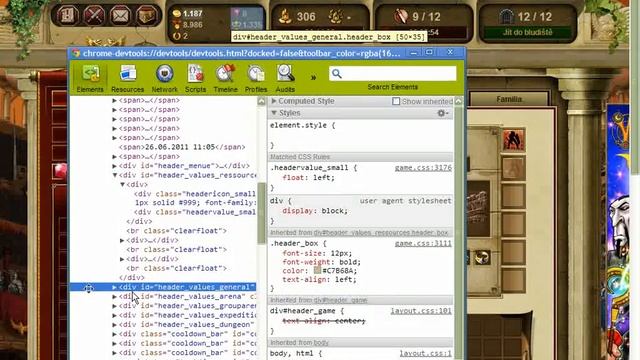Click the #C7B68A color swatch

(317, 271)
